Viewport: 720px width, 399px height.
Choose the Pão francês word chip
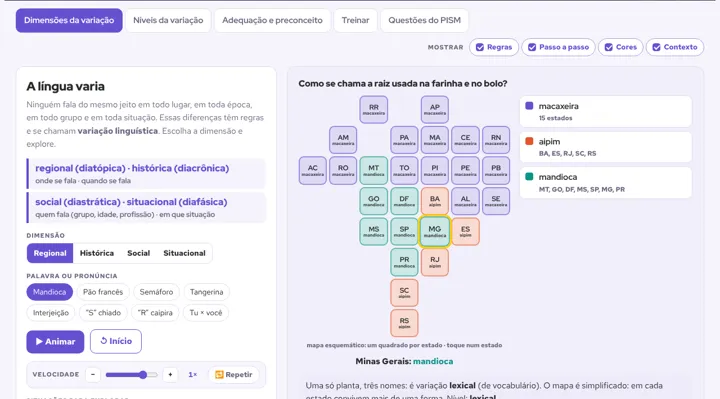103,292
